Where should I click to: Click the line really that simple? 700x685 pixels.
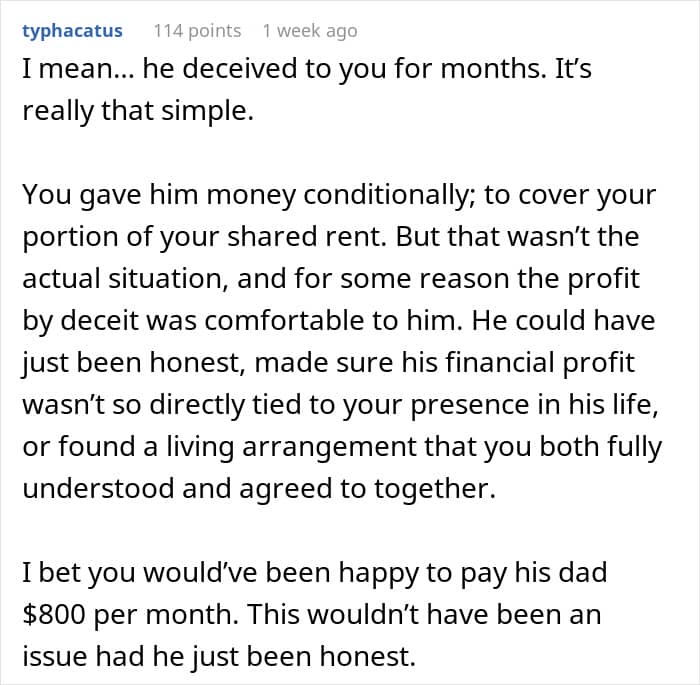(138, 111)
